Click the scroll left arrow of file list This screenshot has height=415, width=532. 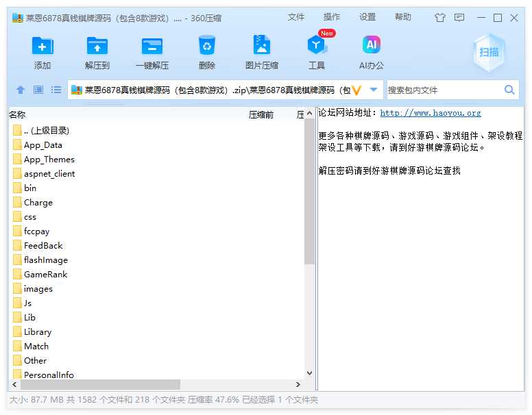(14, 384)
